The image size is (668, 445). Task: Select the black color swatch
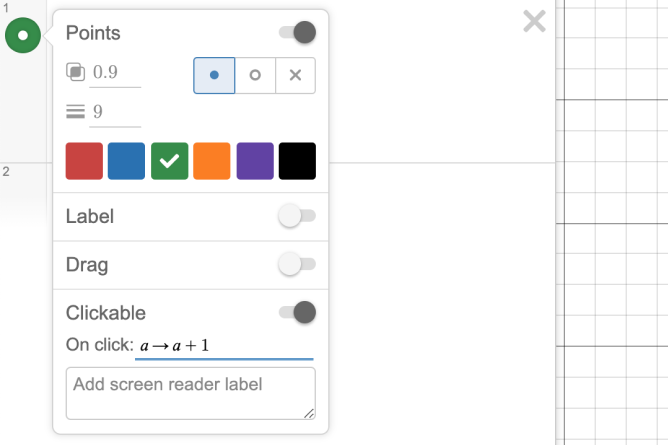tap(297, 161)
